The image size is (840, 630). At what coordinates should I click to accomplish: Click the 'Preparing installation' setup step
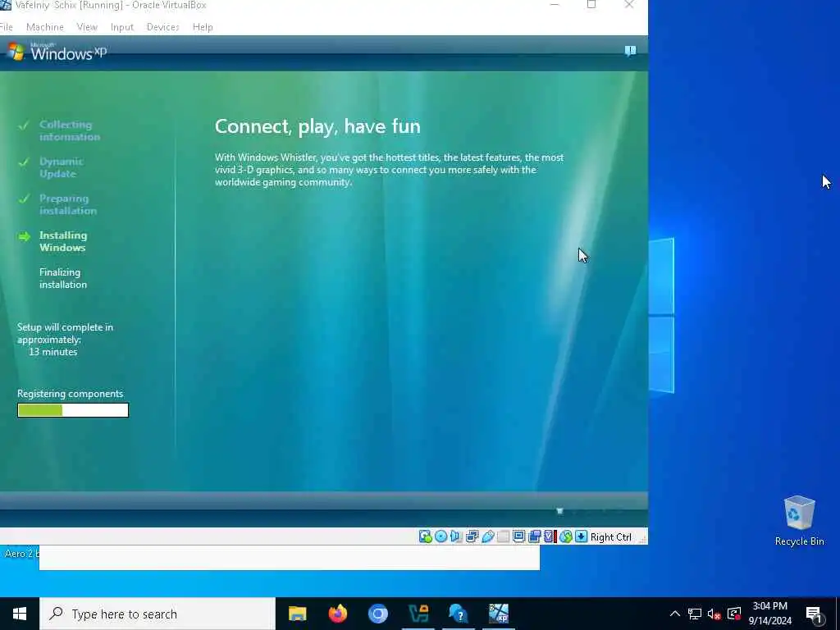click(x=67, y=204)
